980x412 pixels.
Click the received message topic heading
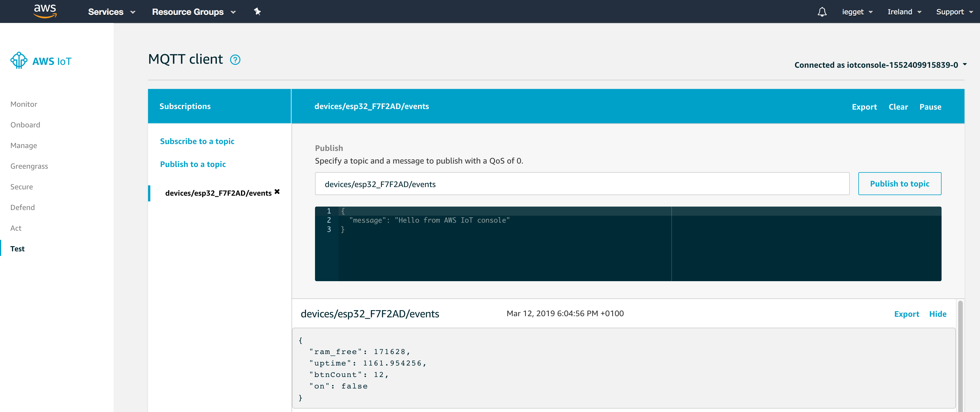370,314
